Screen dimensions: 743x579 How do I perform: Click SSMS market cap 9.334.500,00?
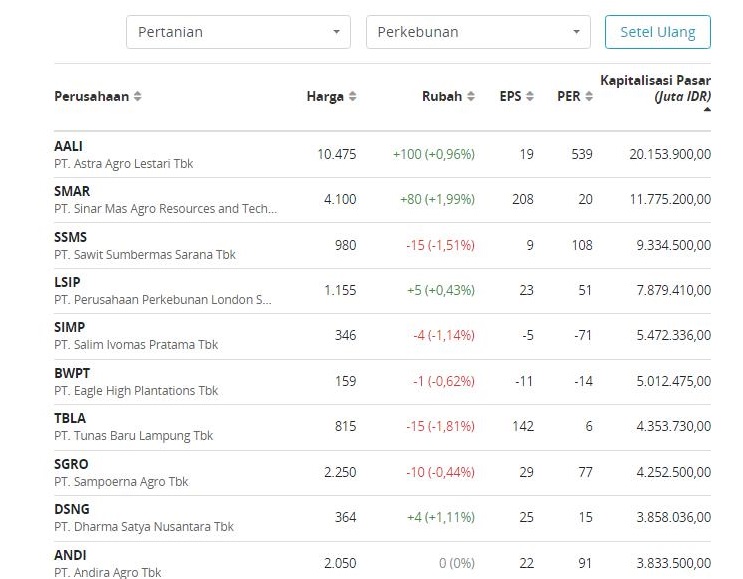tap(674, 245)
